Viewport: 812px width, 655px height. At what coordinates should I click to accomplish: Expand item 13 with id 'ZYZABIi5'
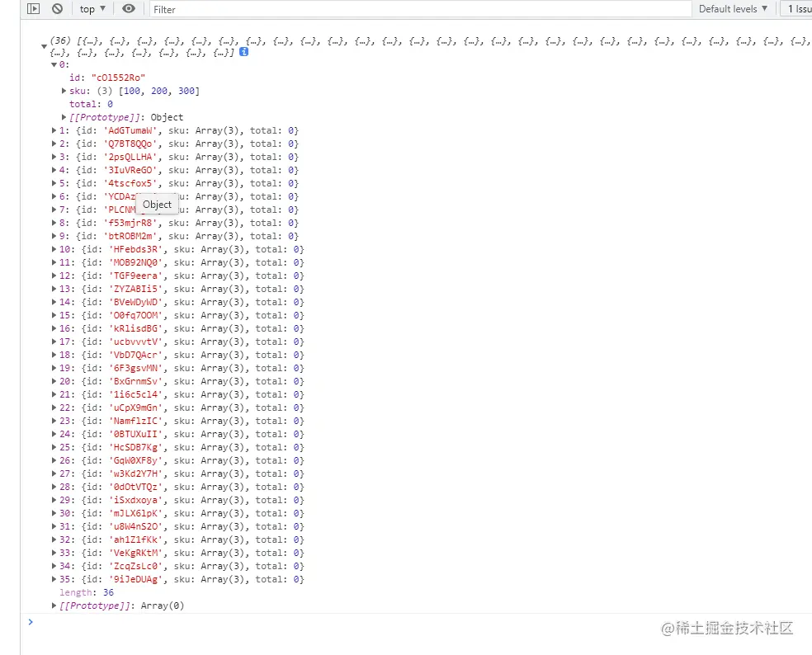[x=54, y=289]
